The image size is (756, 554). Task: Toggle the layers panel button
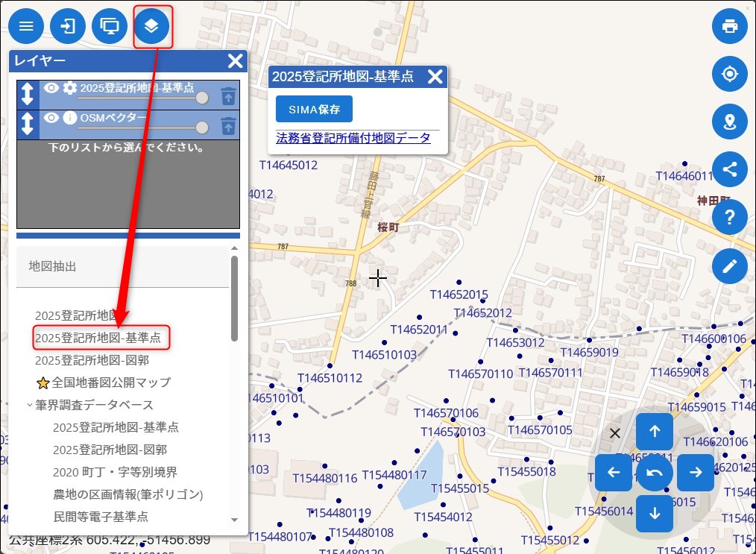tap(152, 27)
